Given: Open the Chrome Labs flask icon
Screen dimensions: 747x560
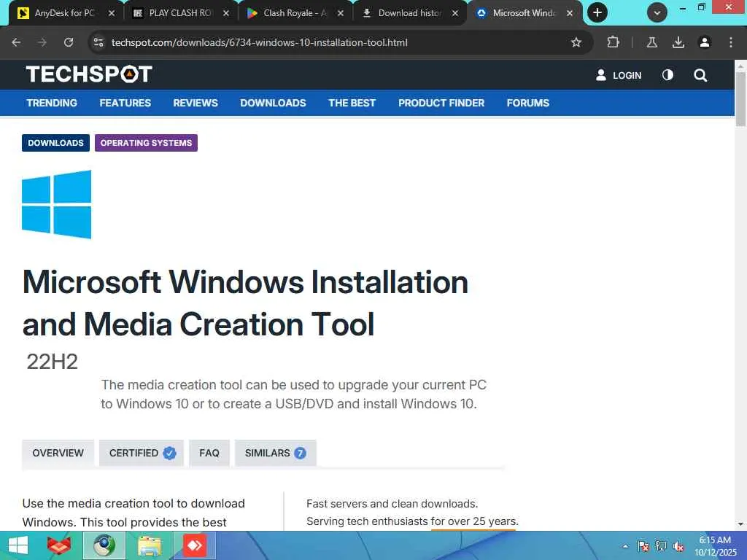Looking at the screenshot, I should (651, 42).
